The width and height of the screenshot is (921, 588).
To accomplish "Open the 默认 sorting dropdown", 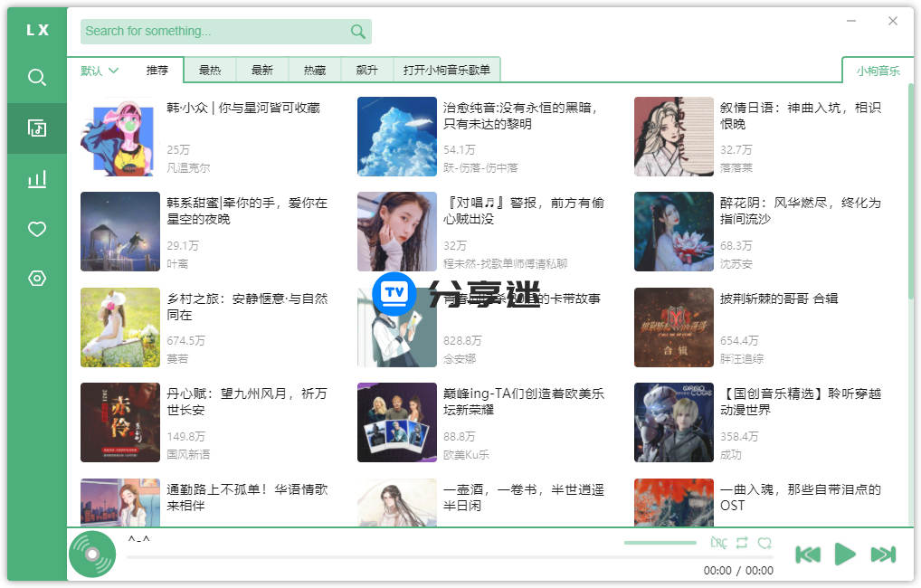I will click(x=98, y=70).
